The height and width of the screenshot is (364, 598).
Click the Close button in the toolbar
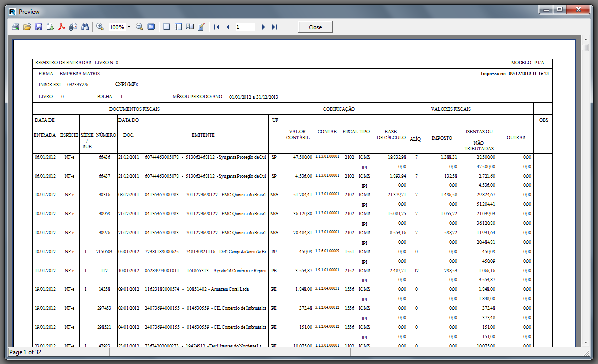(x=315, y=27)
